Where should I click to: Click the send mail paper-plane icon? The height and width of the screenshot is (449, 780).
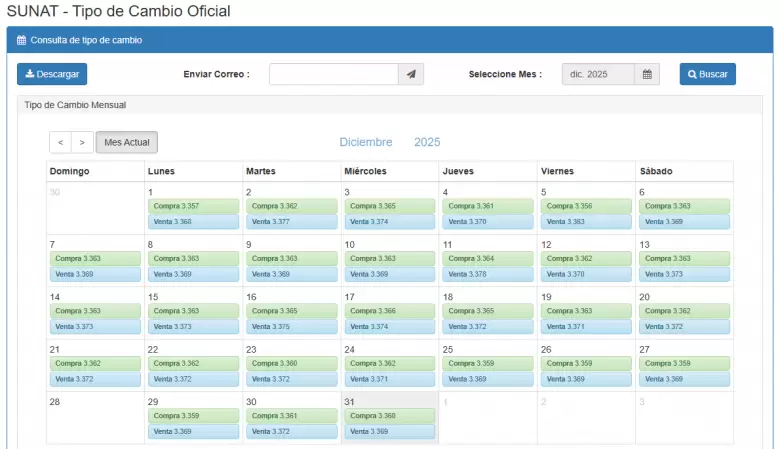pyautogui.click(x=411, y=74)
